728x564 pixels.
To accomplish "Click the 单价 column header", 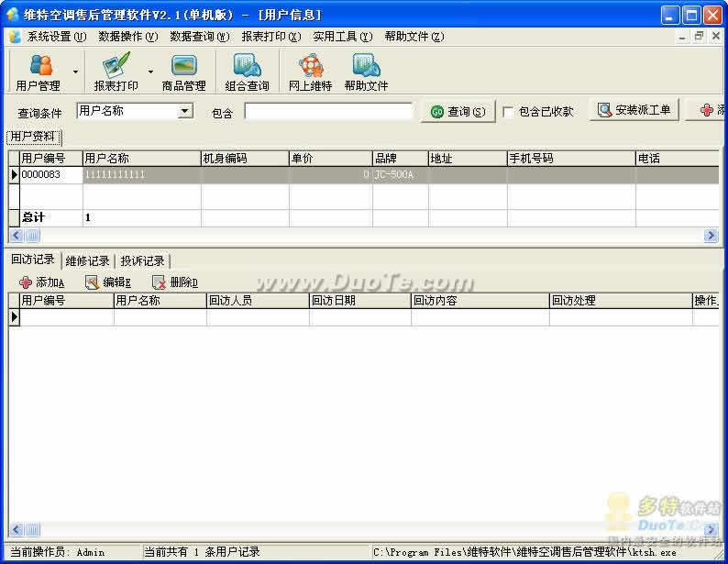I will [331, 159].
